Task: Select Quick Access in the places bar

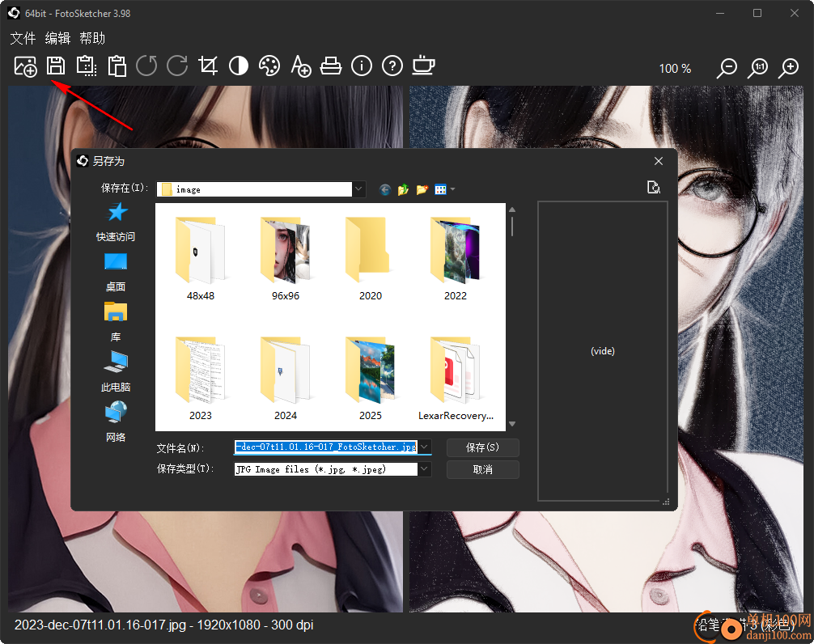Action: click(x=116, y=222)
